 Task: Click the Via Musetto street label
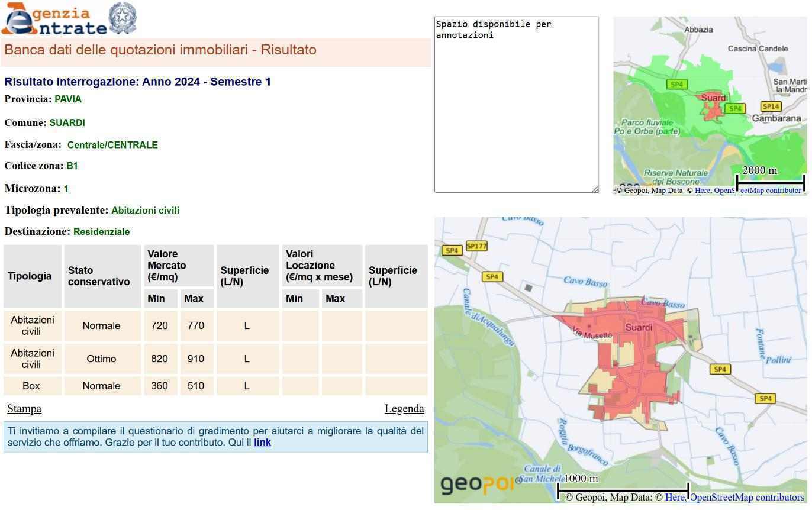(592, 334)
